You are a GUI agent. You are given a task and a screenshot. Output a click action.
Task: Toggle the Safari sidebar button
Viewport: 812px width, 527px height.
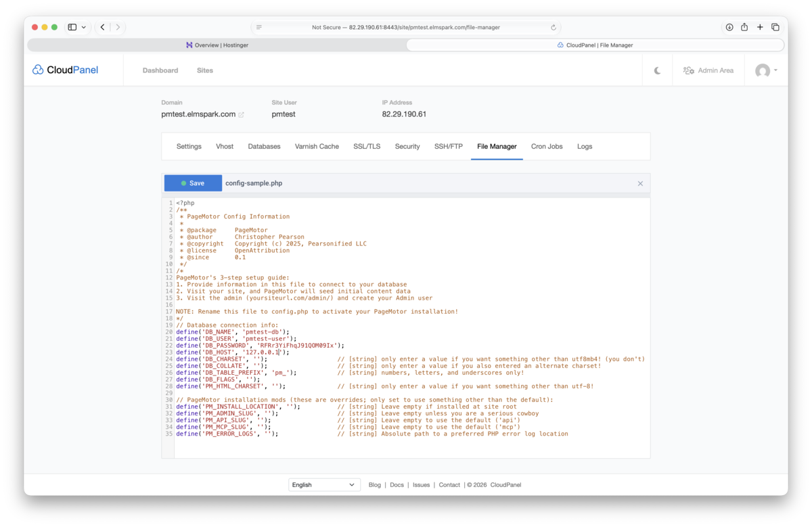[72, 27]
